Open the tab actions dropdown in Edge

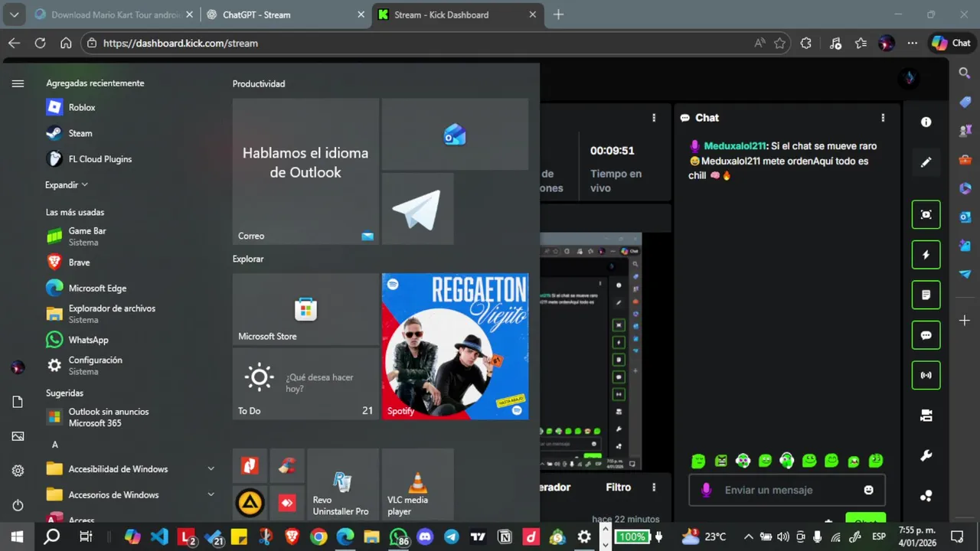click(x=14, y=15)
